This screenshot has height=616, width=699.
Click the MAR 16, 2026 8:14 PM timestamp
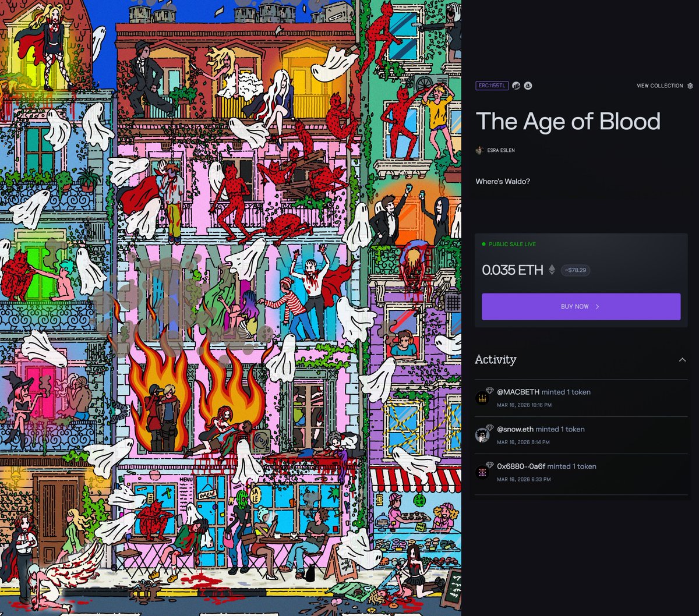(523, 442)
